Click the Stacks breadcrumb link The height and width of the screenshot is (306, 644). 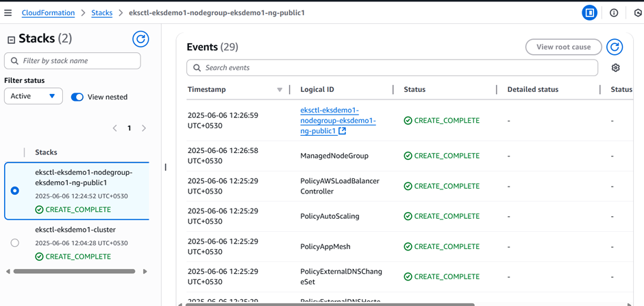coord(102,13)
